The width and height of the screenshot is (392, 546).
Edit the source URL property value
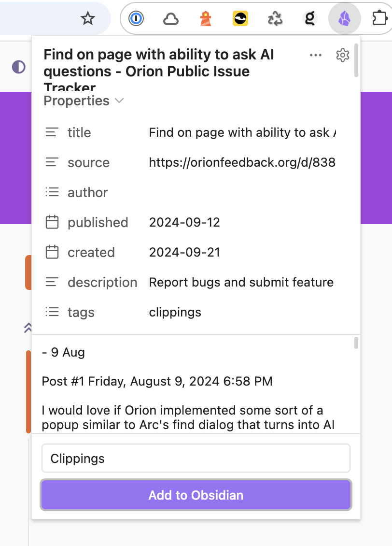[242, 162]
